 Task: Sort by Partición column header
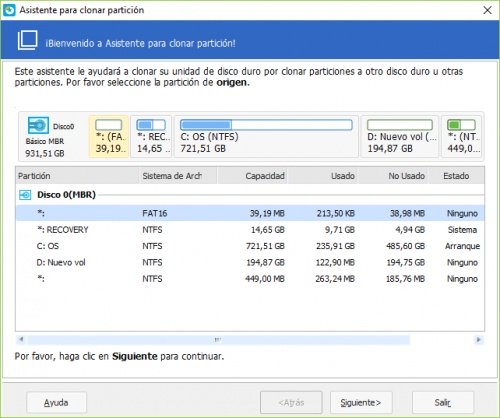point(77,176)
